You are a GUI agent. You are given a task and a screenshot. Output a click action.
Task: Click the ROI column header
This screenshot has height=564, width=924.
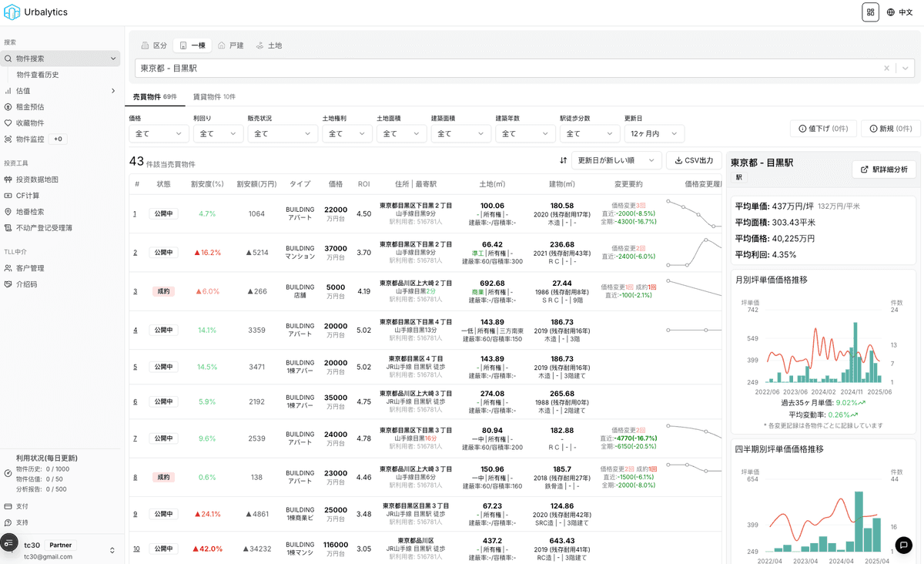point(364,184)
